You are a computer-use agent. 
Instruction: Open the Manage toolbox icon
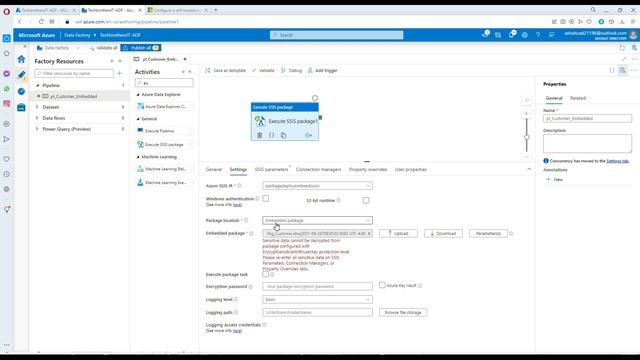coord(21,107)
